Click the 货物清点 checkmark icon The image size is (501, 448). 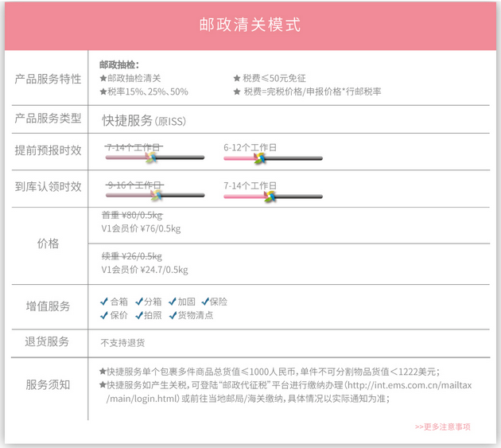click(171, 315)
